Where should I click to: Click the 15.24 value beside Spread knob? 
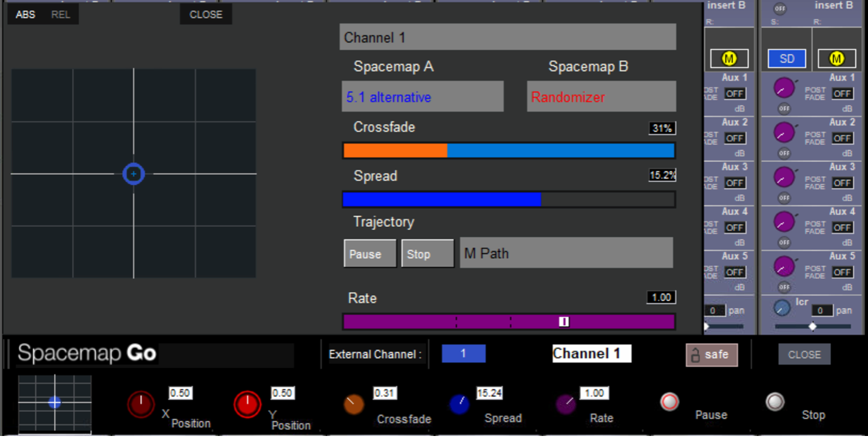tap(489, 393)
